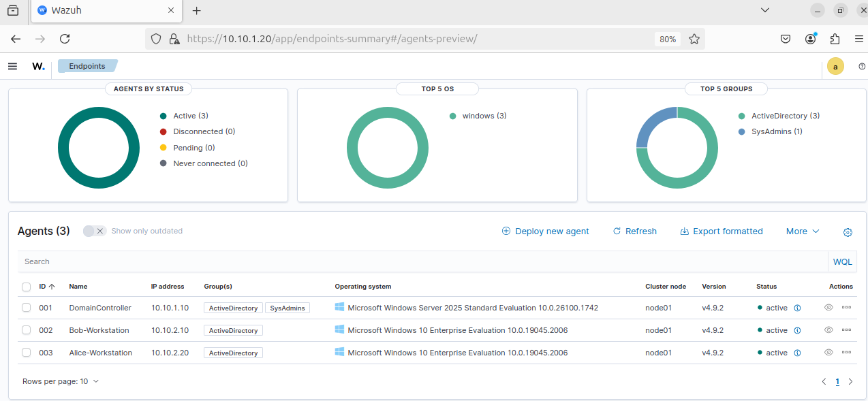Click Deploy new agent
This screenshot has width=868, height=401.
coord(545,231)
